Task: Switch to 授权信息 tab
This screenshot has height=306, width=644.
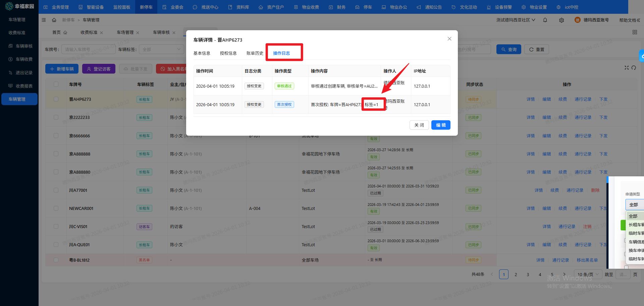Action: point(228,53)
